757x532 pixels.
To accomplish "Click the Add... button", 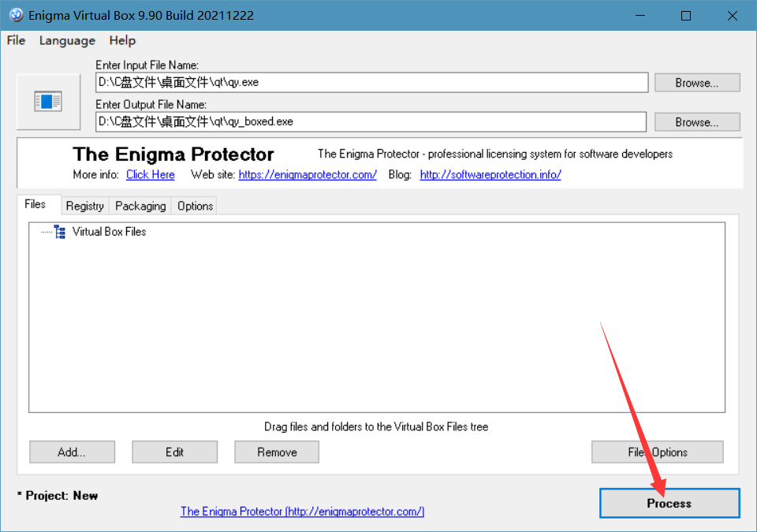I will [72, 452].
